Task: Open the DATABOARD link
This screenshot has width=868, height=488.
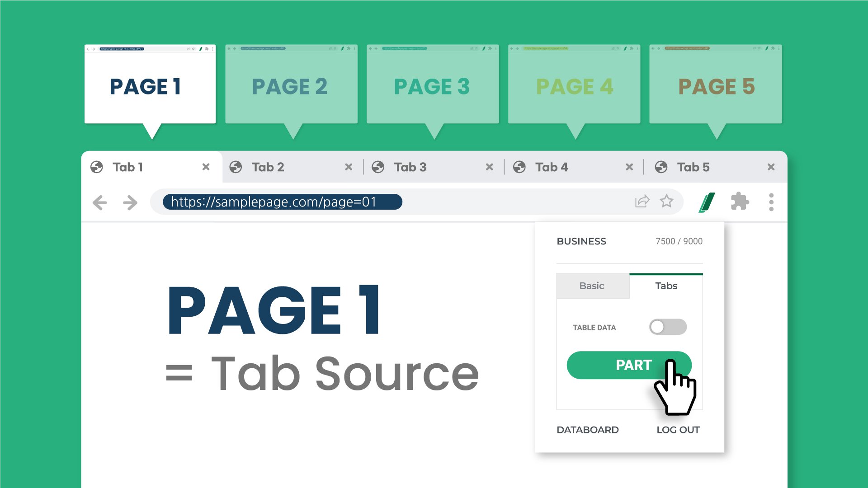Action: (x=587, y=430)
